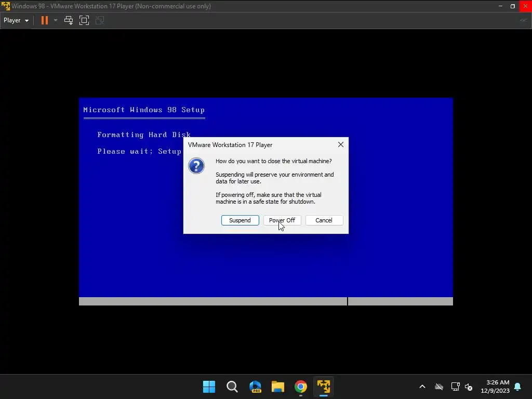Open File Explorer from taskbar
This screenshot has width=532, height=399.
278,387
